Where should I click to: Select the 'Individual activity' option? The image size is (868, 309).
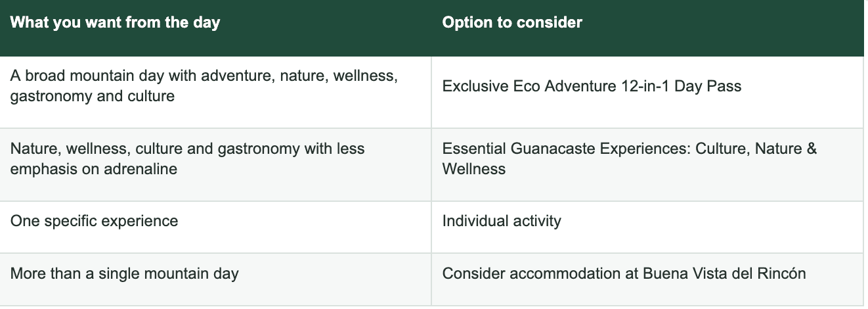[502, 221]
